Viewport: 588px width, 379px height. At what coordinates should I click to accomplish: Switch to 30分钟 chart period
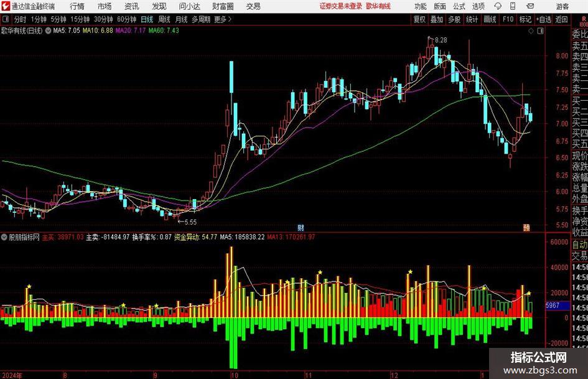pyautogui.click(x=103, y=19)
